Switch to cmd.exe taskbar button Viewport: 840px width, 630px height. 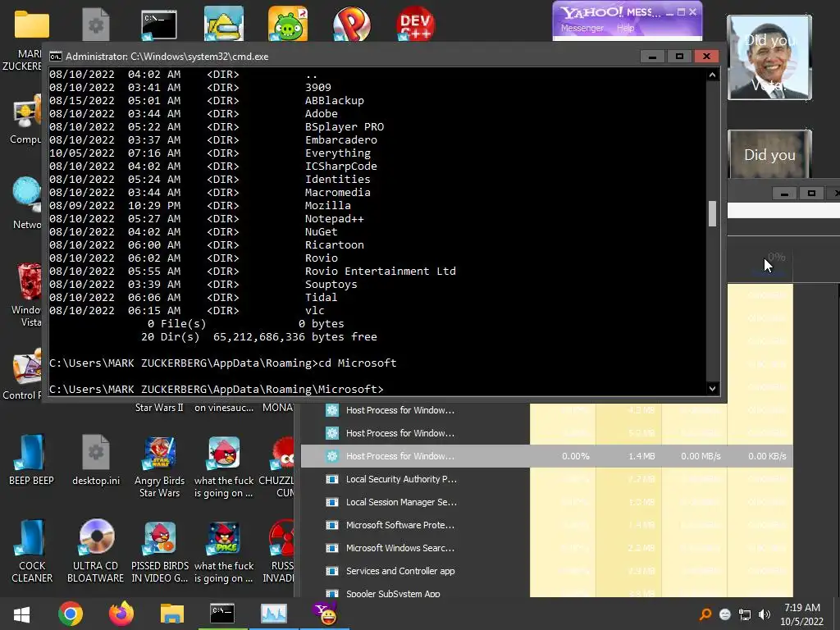pos(222,614)
